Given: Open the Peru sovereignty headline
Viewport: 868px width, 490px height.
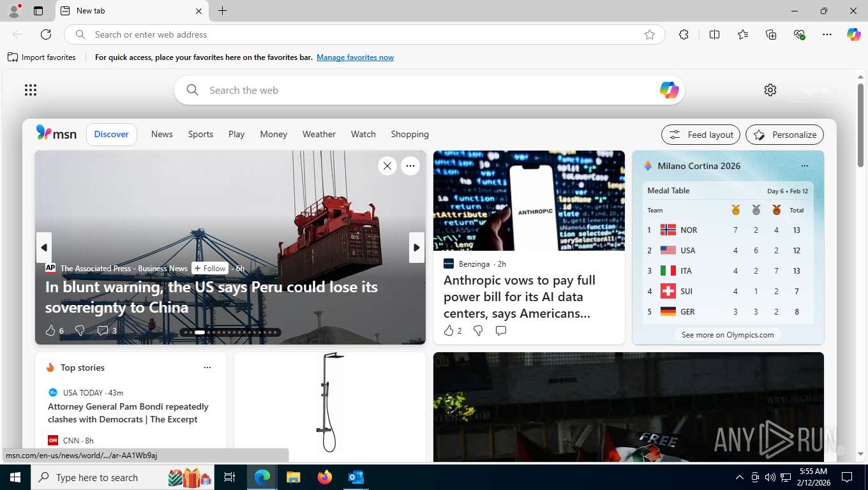Looking at the screenshot, I should [x=211, y=297].
